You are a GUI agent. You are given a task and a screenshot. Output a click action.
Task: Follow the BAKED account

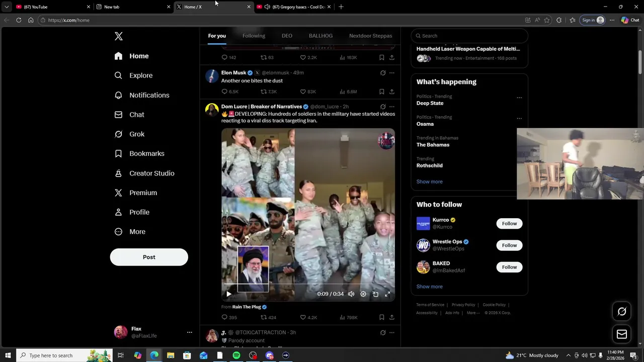pos(509,267)
